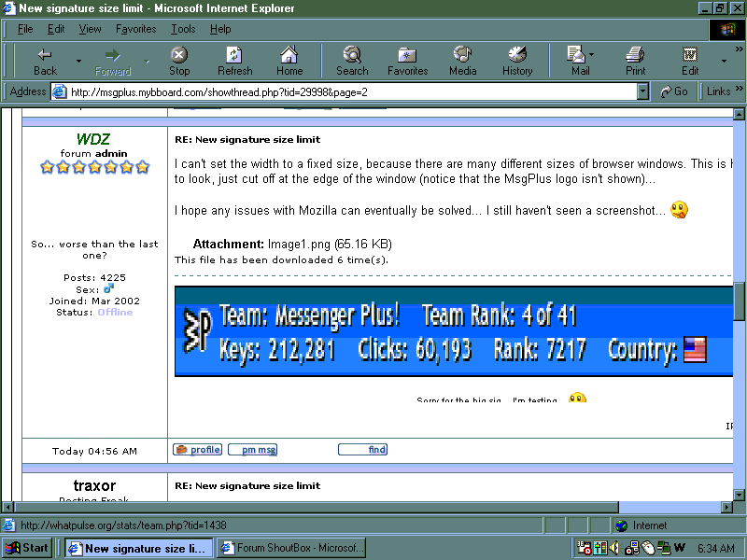This screenshot has height=560, width=747.
Task: Open the Favorites pane from the toolbar
Action: click(x=408, y=61)
